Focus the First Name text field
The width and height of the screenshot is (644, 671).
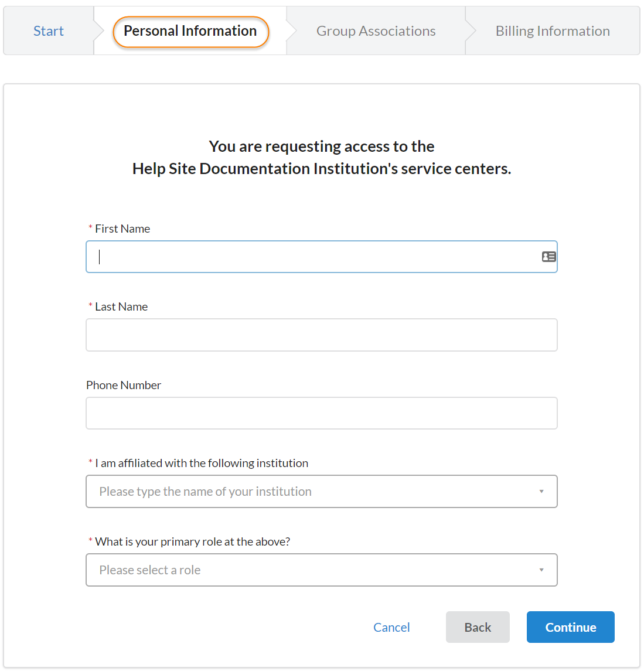click(316, 257)
